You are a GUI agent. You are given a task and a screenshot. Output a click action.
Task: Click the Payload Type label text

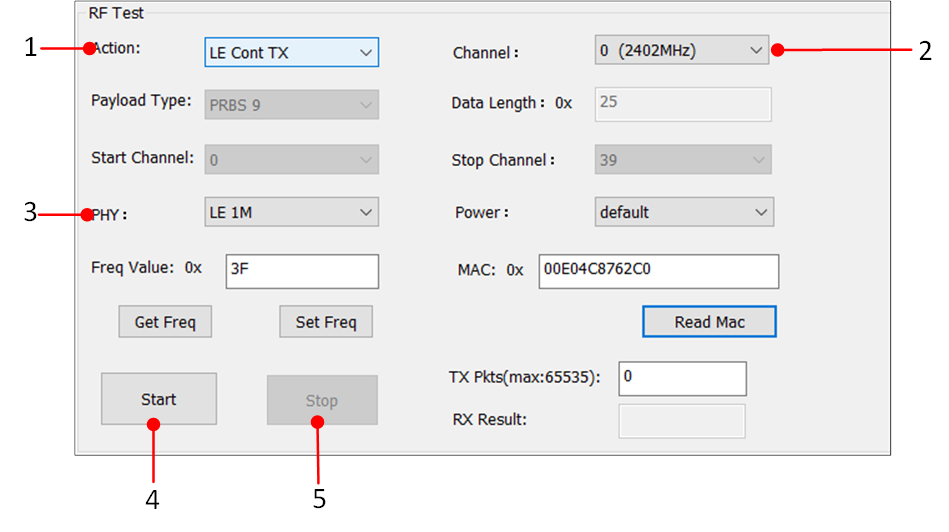click(x=141, y=101)
